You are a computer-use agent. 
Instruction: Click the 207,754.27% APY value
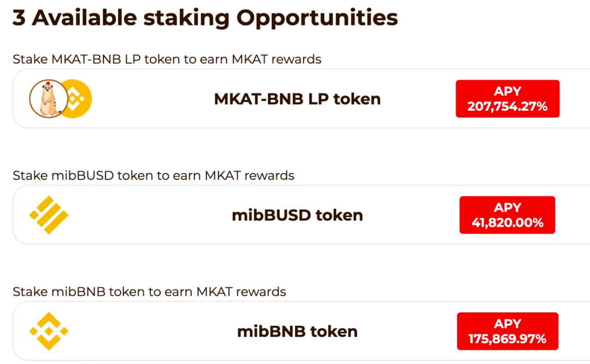[x=507, y=106]
